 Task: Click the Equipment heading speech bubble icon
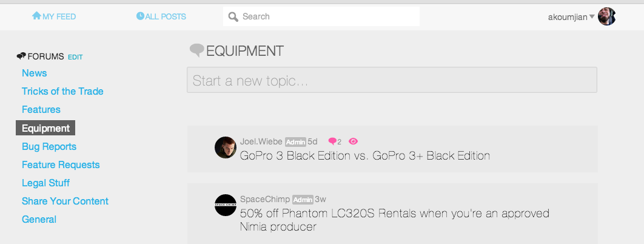click(196, 50)
